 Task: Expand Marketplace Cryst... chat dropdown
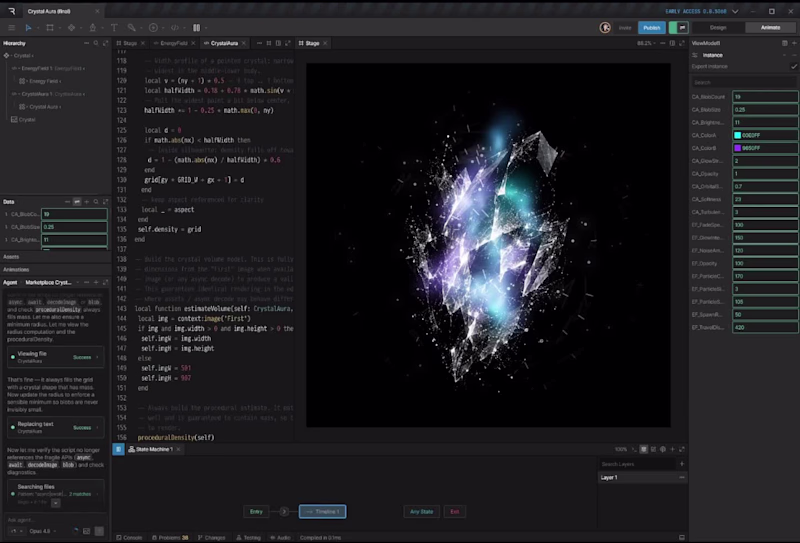(78, 282)
